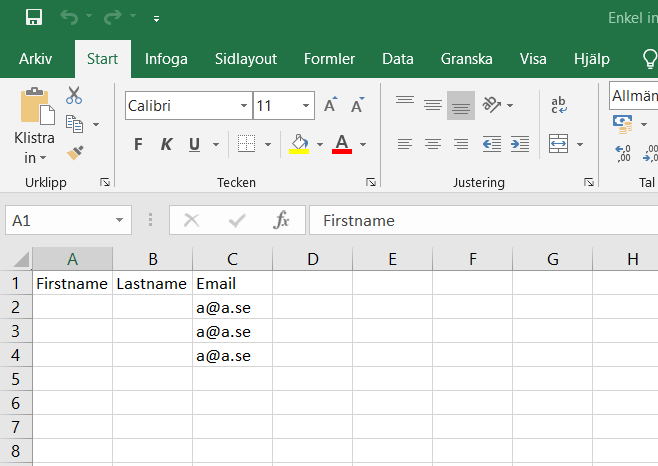
Task: Toggle italic with the K button
Action: tap(166, 144)
